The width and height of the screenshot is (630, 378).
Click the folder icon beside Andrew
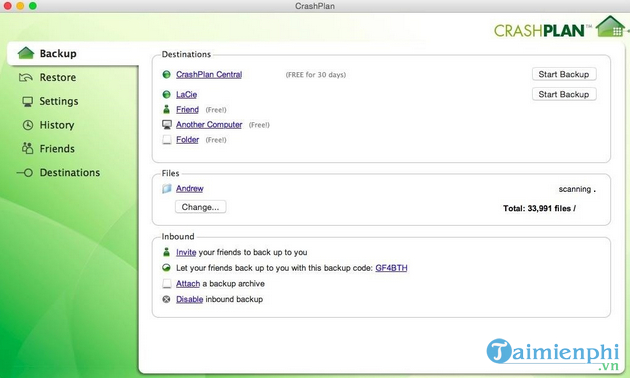[x=167, y=188]
